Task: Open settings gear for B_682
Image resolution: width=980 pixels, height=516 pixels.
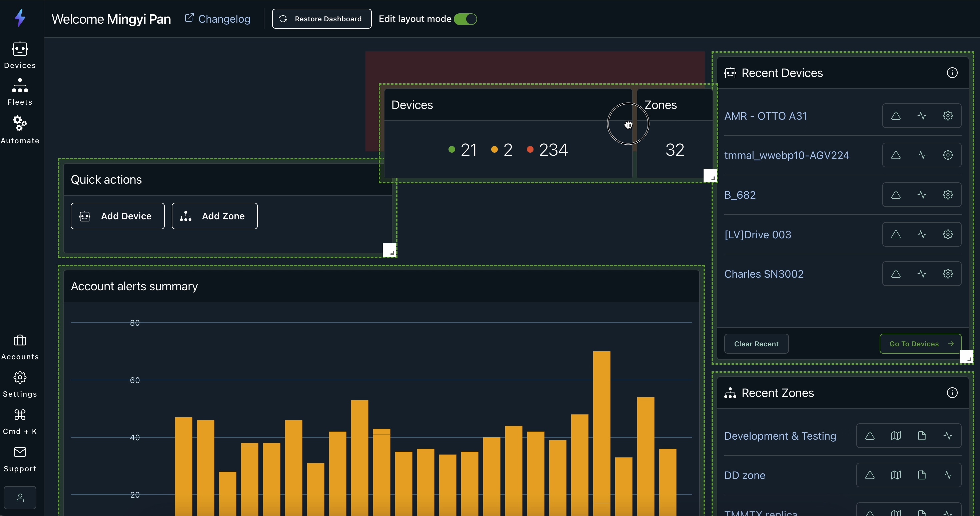Action: 948,195
